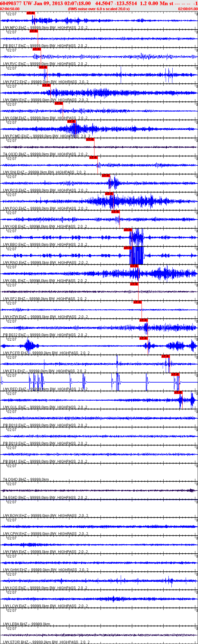The image size is (198, 644).
Task: Select the red pick flag on PB.B032 trace
Action: coord(144,320)
